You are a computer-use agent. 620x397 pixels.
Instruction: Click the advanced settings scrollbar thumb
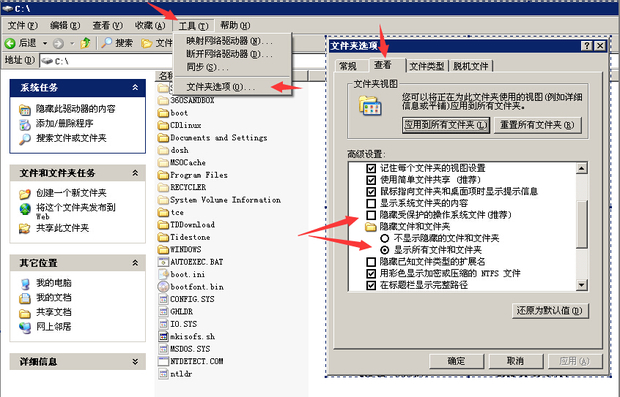click(582, 224)
